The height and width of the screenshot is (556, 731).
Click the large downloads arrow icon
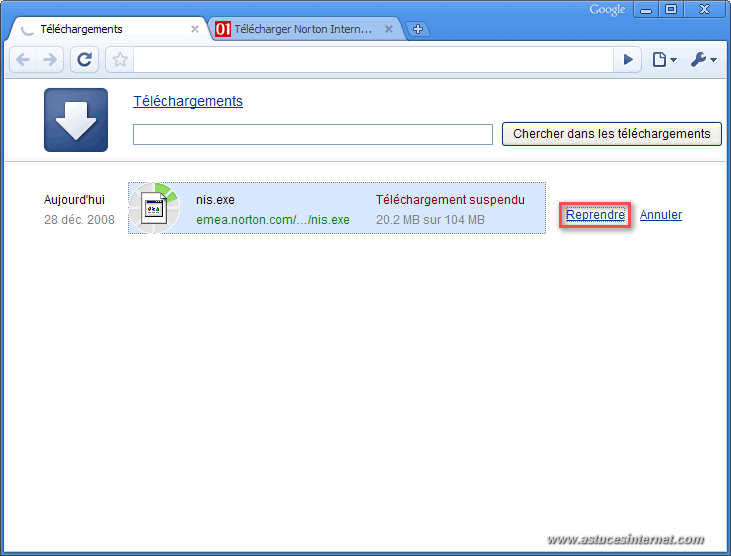pos(76,120)
